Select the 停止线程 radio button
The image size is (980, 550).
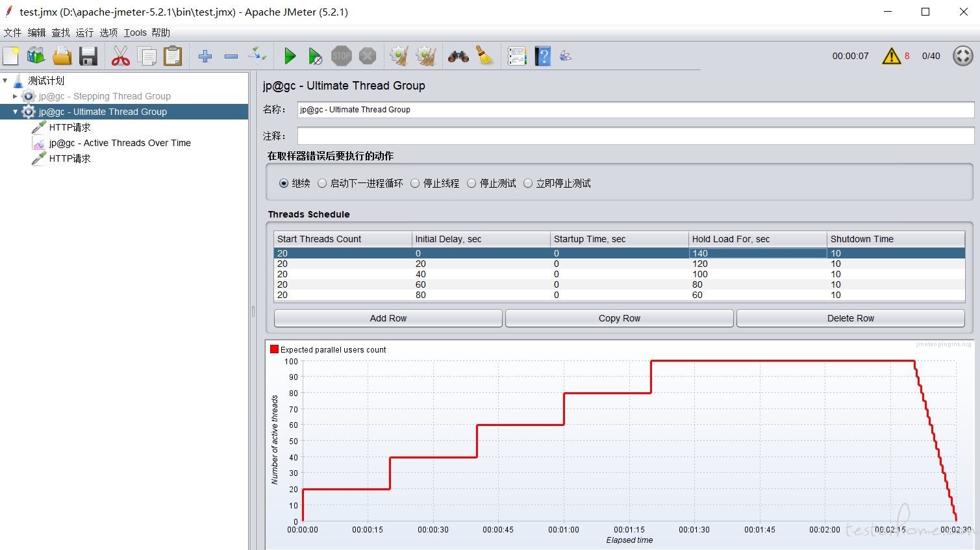pyautogui.click(x=415, y=184)
